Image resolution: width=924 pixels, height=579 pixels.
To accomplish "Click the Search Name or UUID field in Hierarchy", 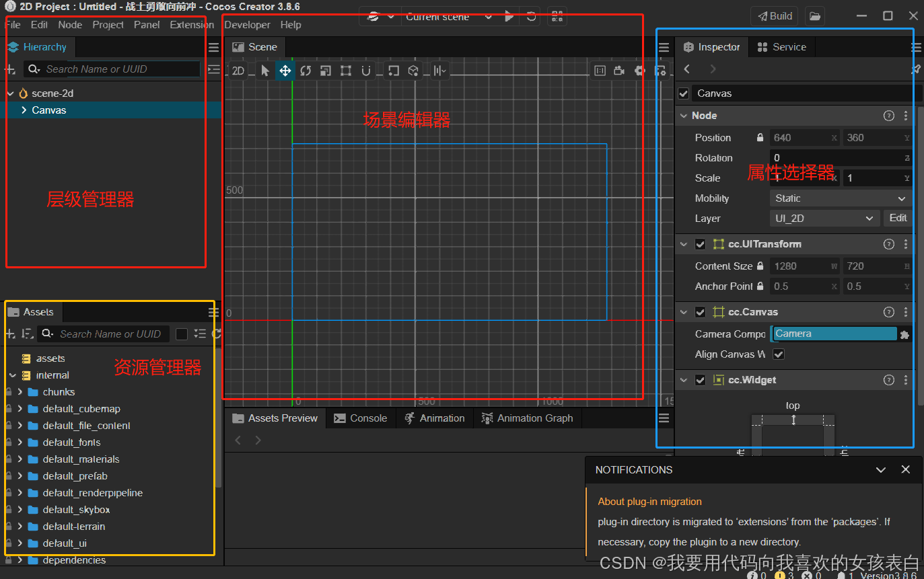I will tap(111, 69).
